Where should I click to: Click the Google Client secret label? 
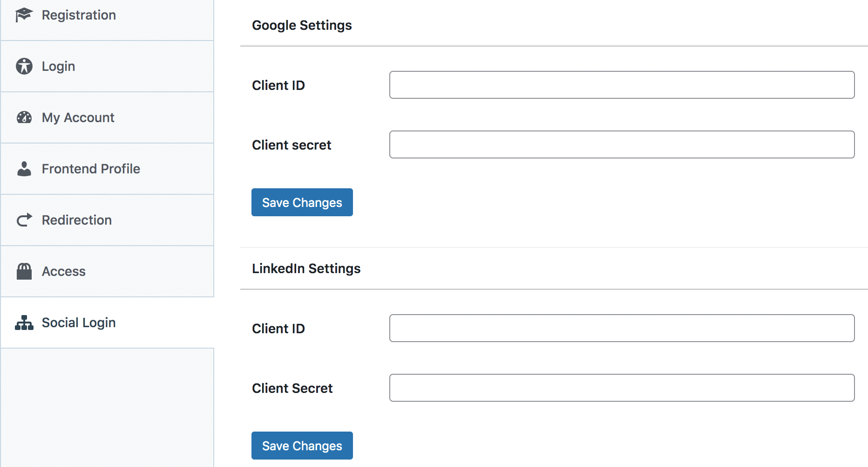(x=292, y=145)
